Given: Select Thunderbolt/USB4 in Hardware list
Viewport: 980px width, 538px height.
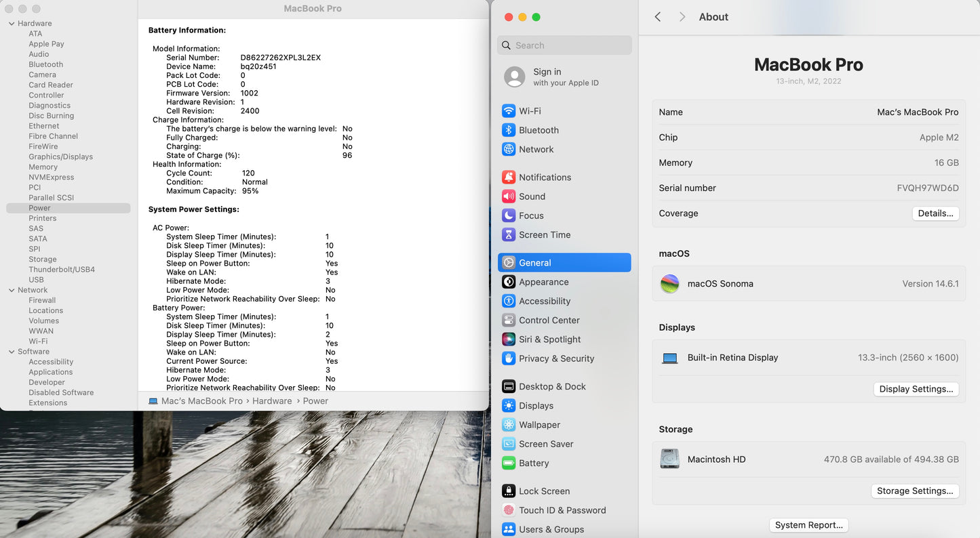Looking at the screenshot, I should click(62, 270).
